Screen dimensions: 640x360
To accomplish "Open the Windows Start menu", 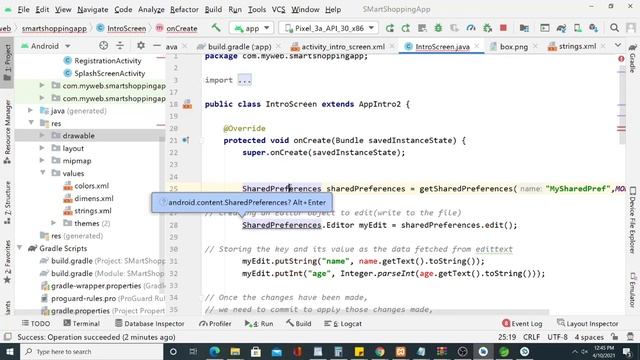I will 9,351.
